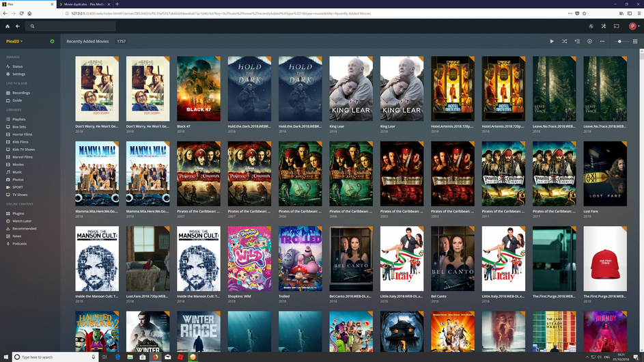Select the Horror Films library
The image size is (644, 362).
click(x=22, y=135)
